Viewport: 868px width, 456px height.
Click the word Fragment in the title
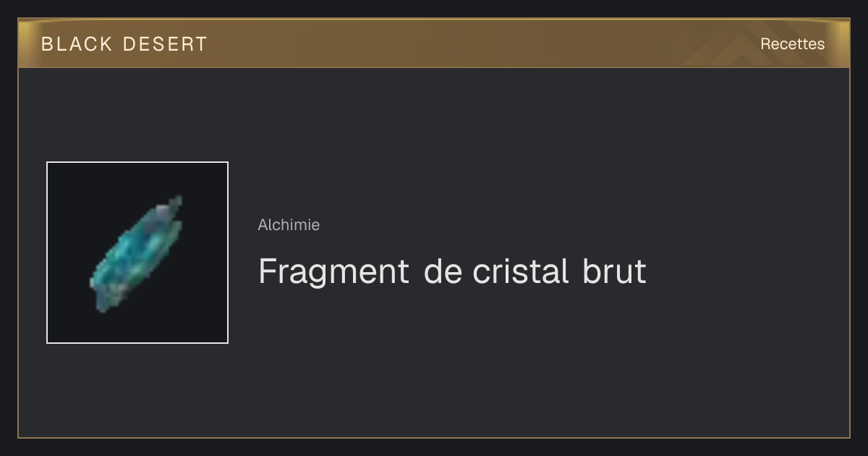point(333,272)
